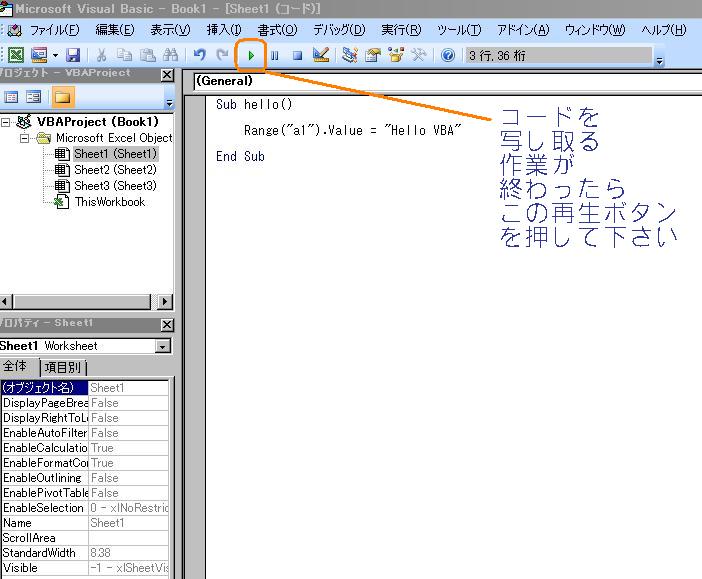702x579 pixels.
Task: Click View Code icon in project pane
Action: point(11,97)
